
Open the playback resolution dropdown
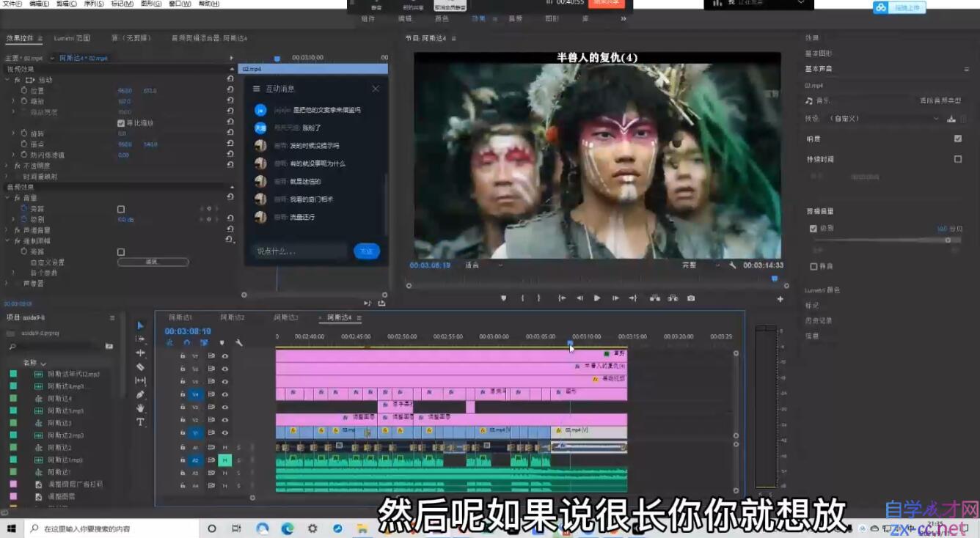[x=700, y=265]
